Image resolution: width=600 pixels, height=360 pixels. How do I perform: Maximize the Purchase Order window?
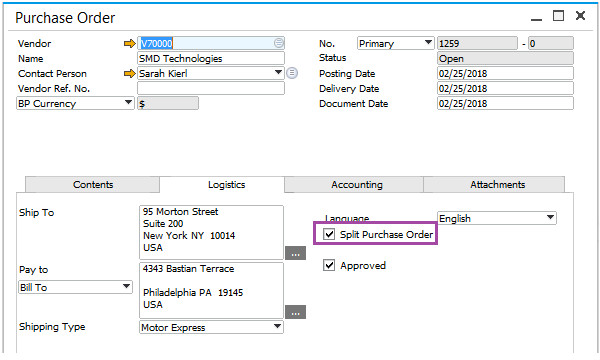tap(558, 16)
